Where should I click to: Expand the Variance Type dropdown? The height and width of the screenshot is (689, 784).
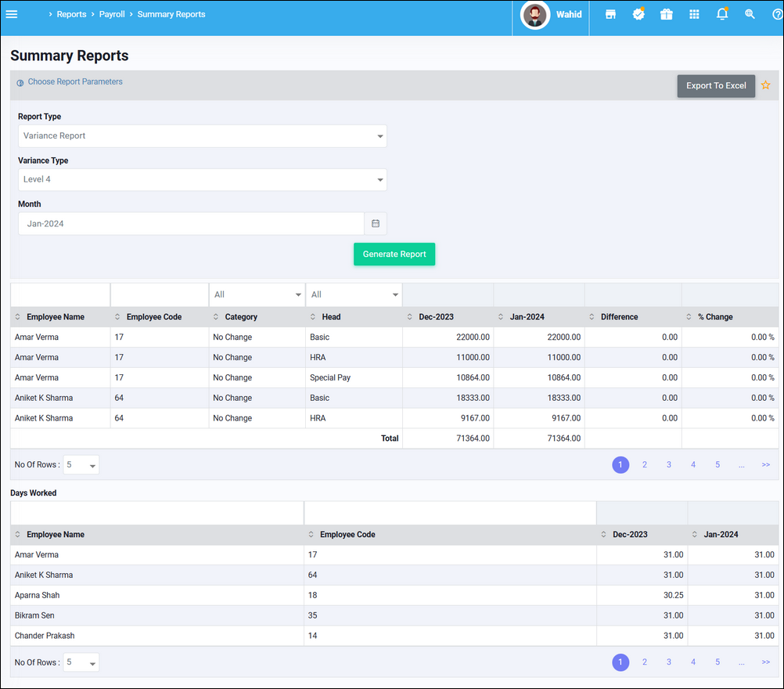(202, 180)
